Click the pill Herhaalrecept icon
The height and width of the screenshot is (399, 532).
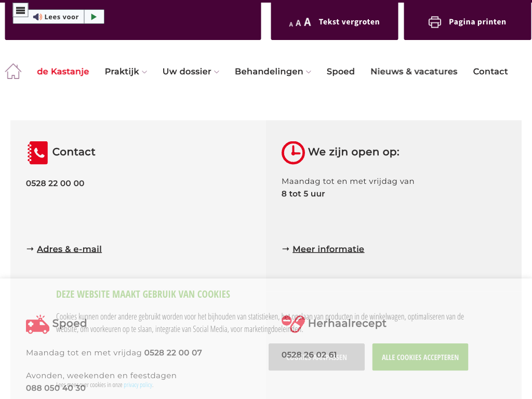[293, 324]
